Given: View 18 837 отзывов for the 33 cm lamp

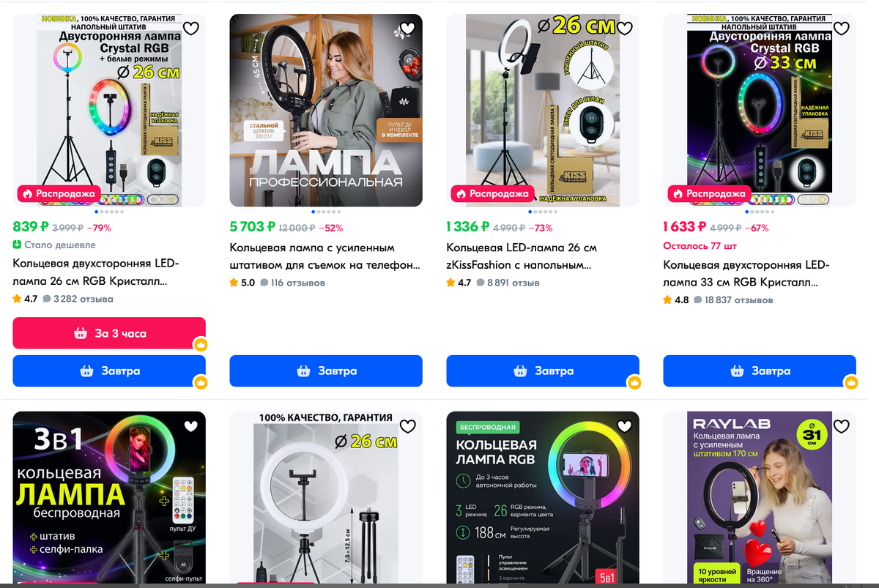Looking at the screenshot, I should click(x=733, y=300).
